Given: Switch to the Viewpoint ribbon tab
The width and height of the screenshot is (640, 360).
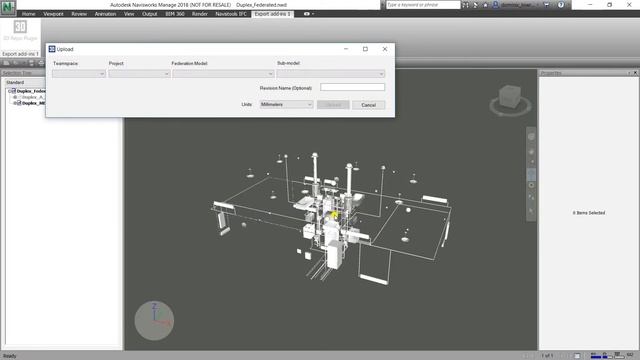Looking at the screenshot, I should [x=53, y=14].
